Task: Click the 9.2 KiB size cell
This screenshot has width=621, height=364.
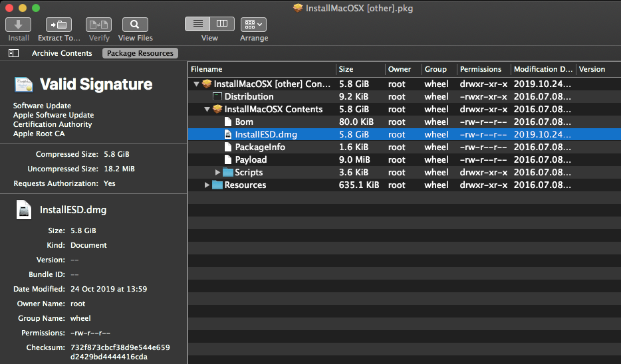Action: [353, 96]
